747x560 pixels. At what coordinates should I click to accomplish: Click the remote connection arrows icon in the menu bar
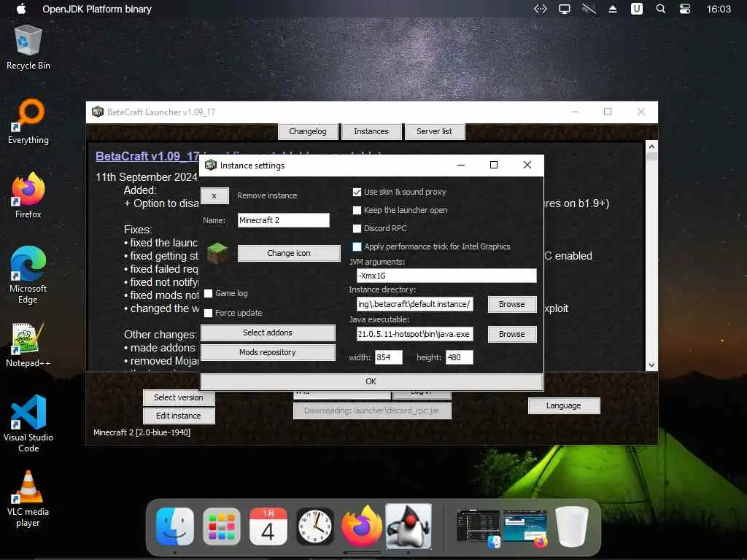point(541,9)
